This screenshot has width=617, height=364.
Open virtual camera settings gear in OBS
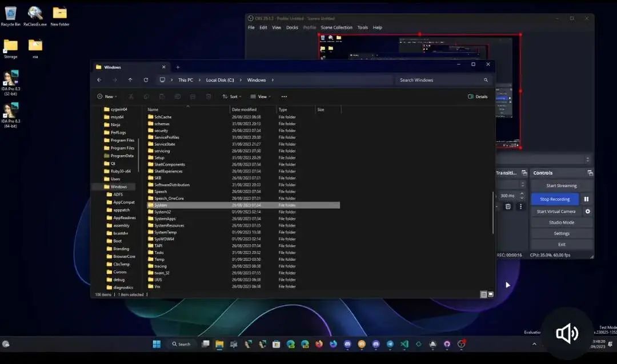tap(587, 212)
